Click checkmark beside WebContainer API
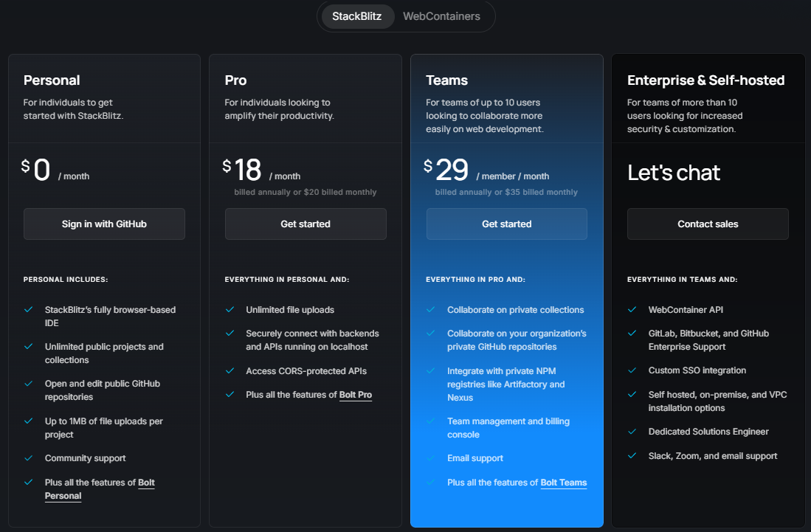This screenshot has width=811, height=532. pyautogui.click(x=632, y=310)
